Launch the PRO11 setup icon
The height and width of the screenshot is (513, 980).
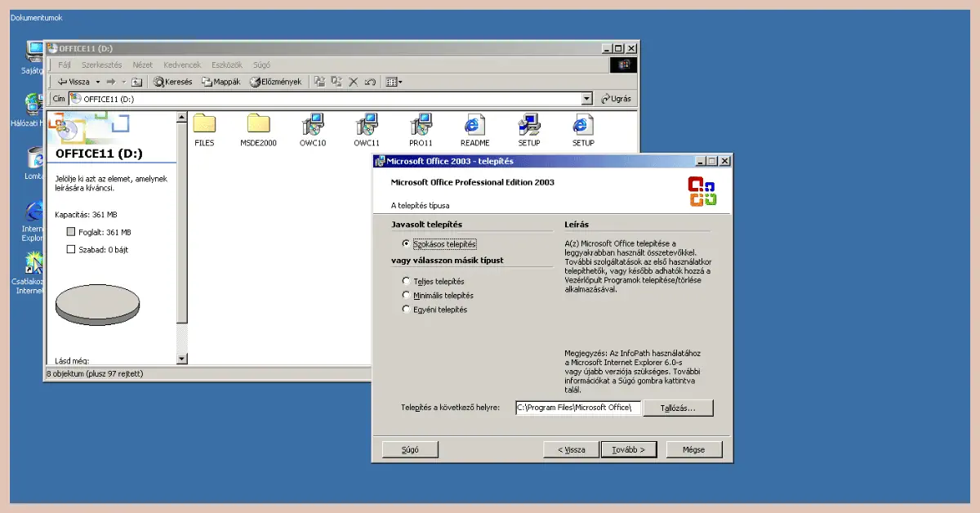tap(421, 124)
